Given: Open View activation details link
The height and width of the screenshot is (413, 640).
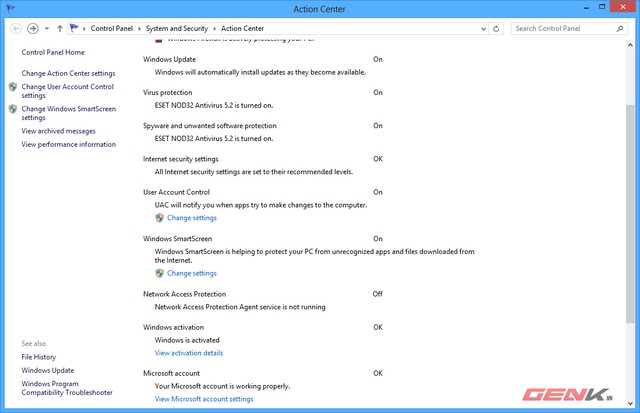Looking at the screenshot, I should [189, 353].
